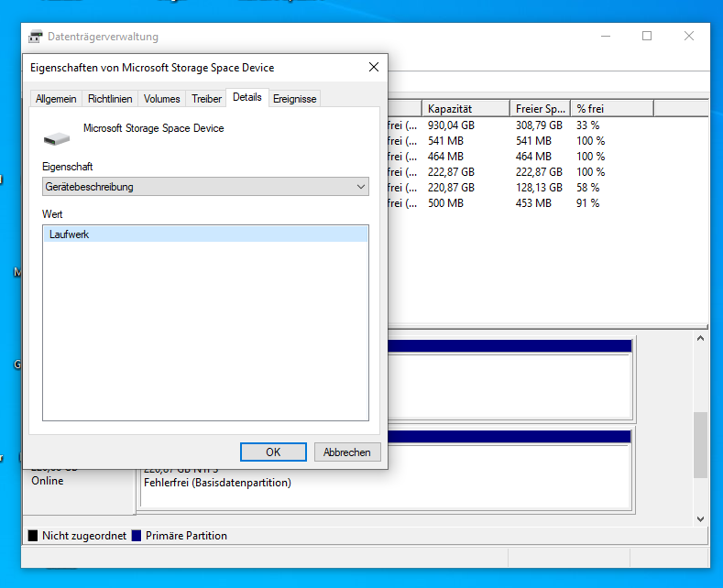Select the volume row with 222,87 GB capacity
Image resolution: width=723 pixels, height=588 pixels.
point(548,172)
